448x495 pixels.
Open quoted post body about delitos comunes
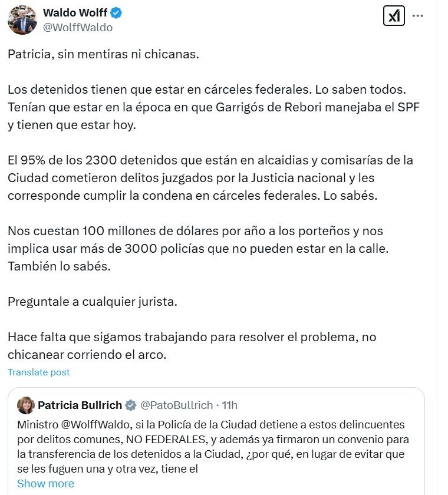coord(212,447)
